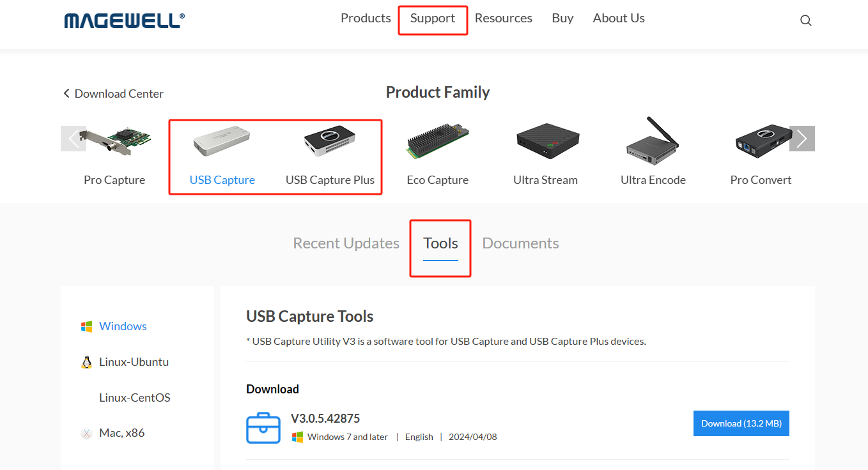The width and height of the screenshot is (868, 470).
Task: Click the Pro Convert device image
Action: coord(764,142)
